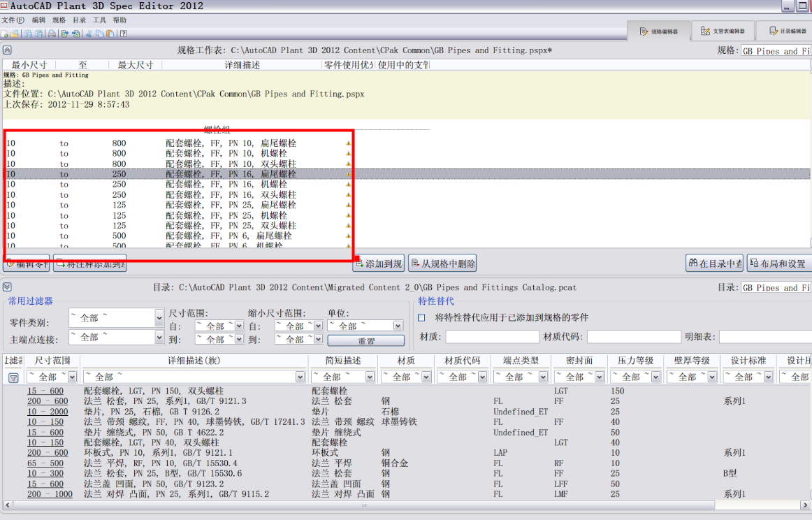Toggle 将特性替代应用于已添加到规格的零件 checkbox
This screenshot has height=520, width=812.
pyautogui.click(x=421, y=317)
